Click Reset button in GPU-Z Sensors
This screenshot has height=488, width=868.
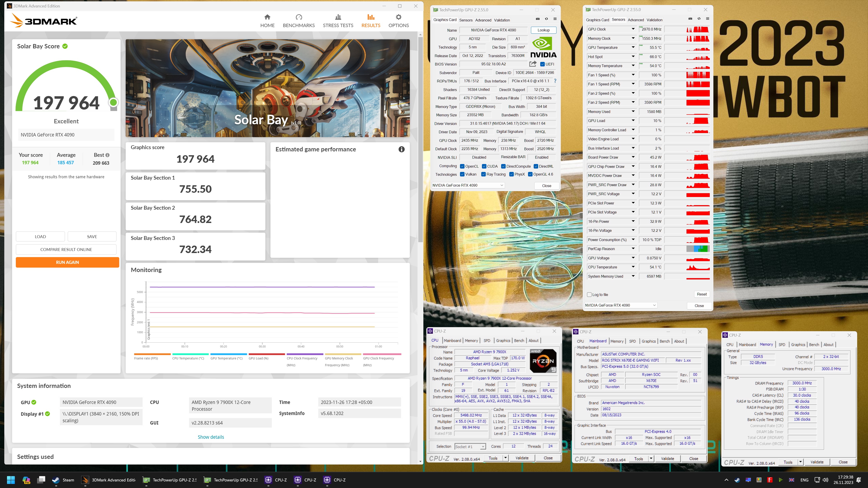(702, 294)
